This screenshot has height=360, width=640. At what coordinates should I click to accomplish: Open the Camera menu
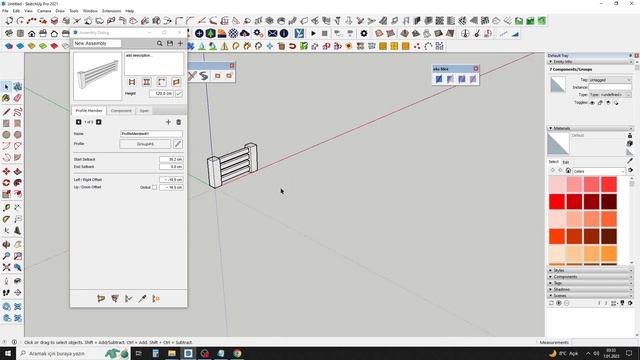44,11
